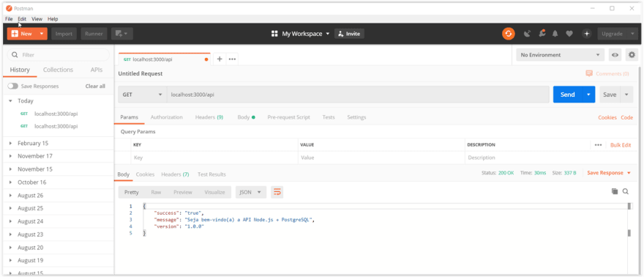This screenshot has width=644, height=277.
Task: Click the environment quick look eye icon
Action: click(x=615, y=55)
